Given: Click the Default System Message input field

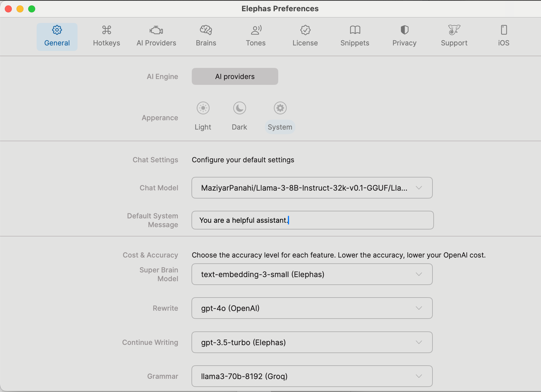Looking at the screenshot, I should tap(312, 220).
